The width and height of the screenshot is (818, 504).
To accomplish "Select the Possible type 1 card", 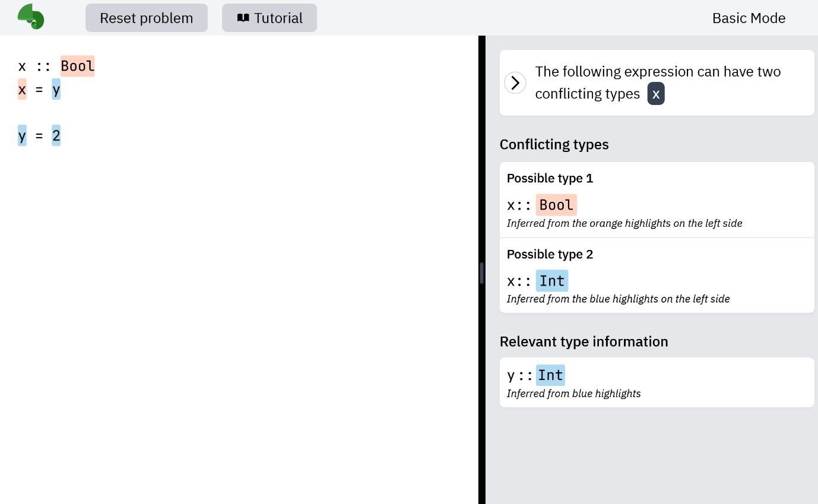I will point(657,200).
